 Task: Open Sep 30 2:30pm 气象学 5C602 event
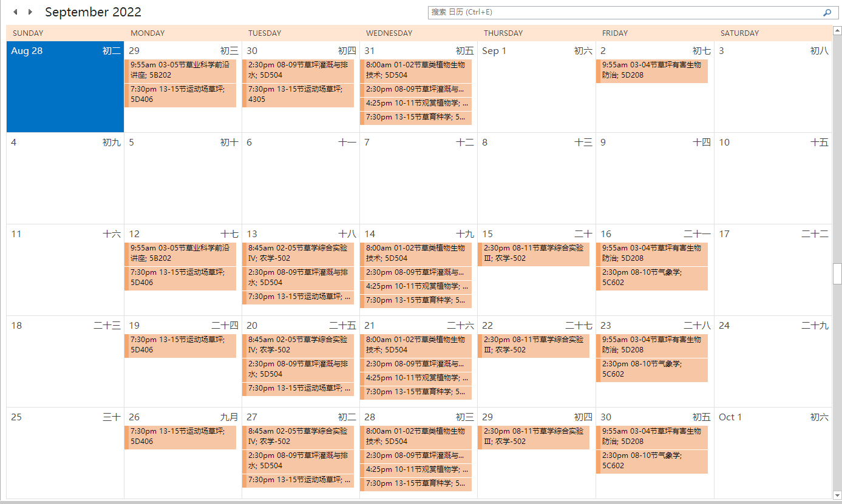(652, 461)
